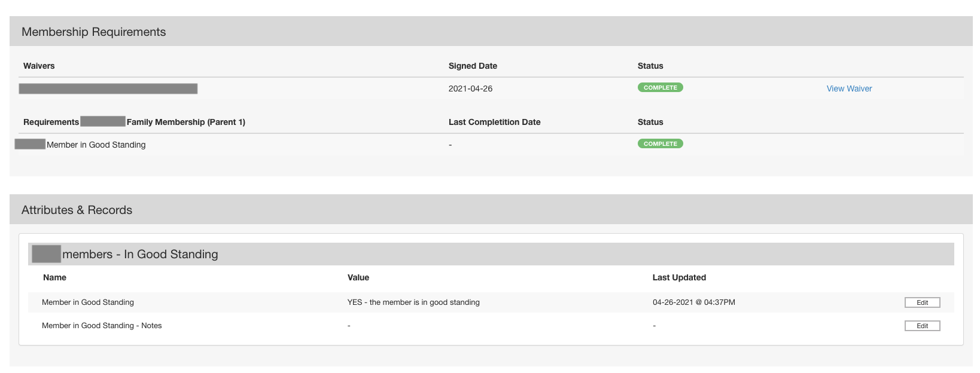The height and width of the screenshot is (373, 980).
Task: Click the Last Completion Date column heading
Action: (x=494, y=123)
